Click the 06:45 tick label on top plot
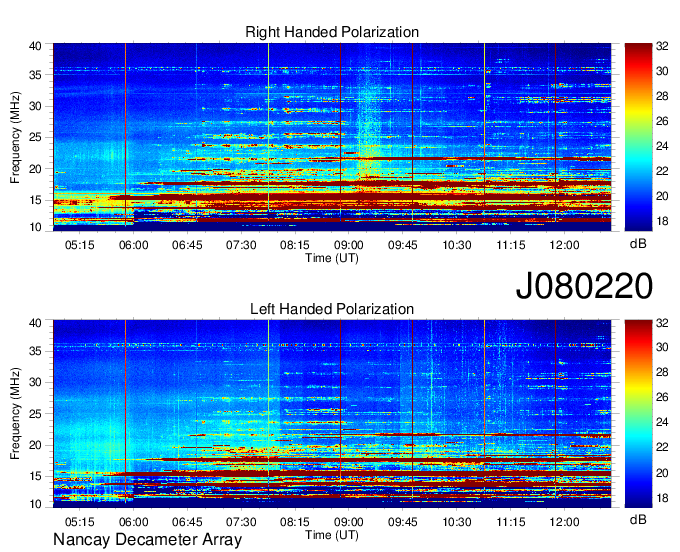680x552 pixels. (187, 245)
